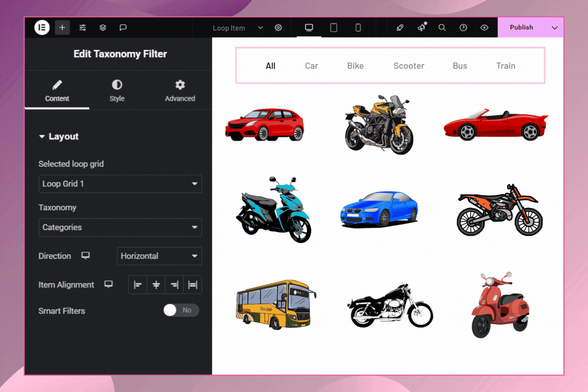Preview changes with the eye icon
588x392 pixels.
point(484,27)
